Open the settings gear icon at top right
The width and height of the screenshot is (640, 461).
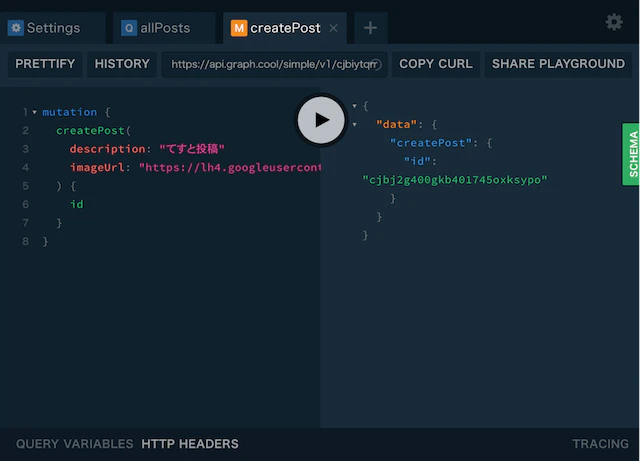coord(613,22)
